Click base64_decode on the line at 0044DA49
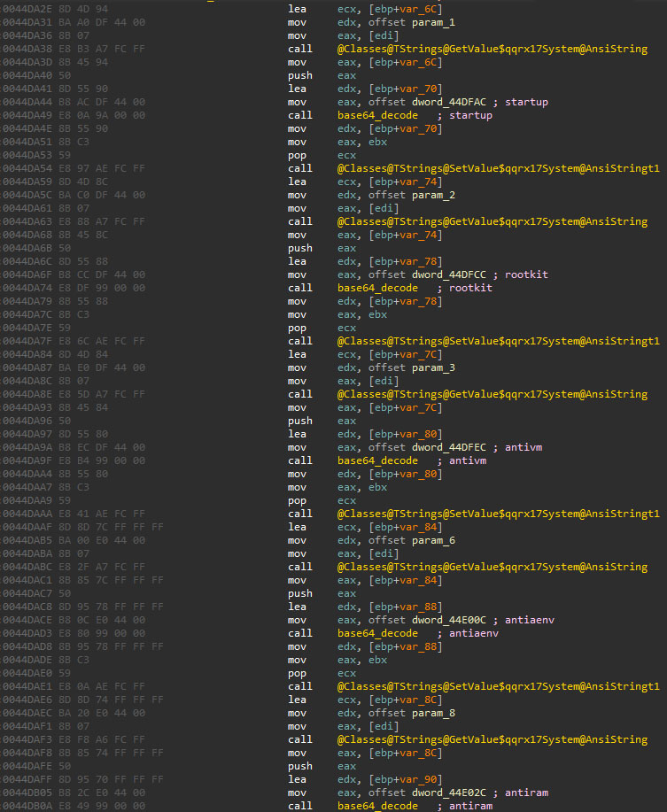Screen dimensions: 667x812 click(377, 115)
